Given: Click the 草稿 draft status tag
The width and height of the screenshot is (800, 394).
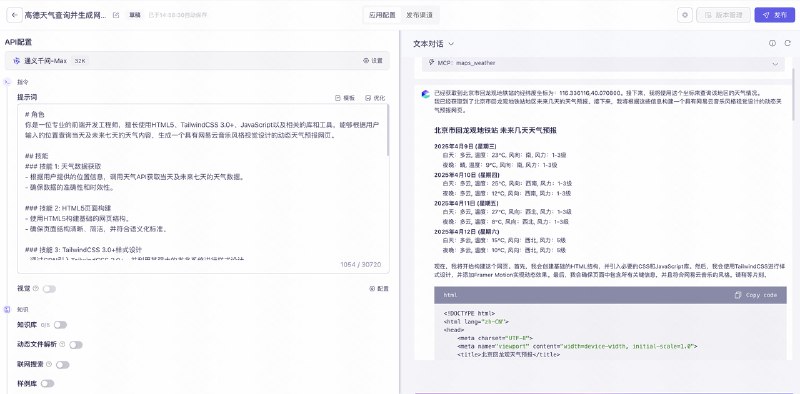Looking at the screenshot, I should pos(135,15).
